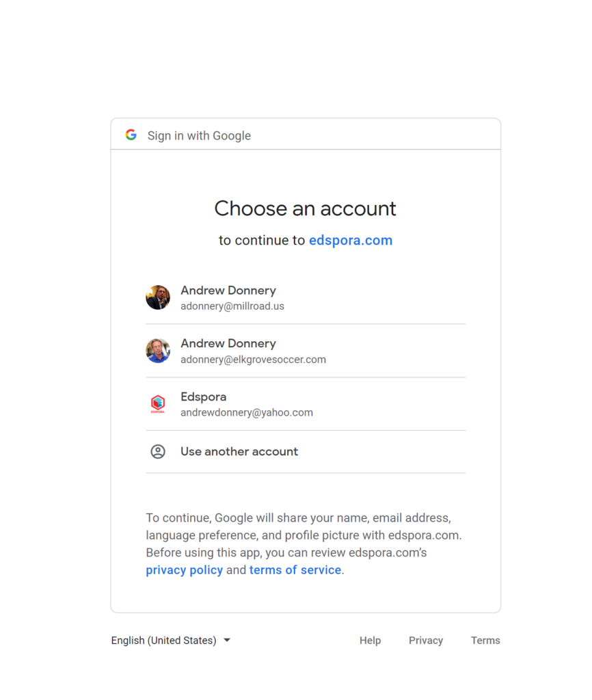Click the person icon beside Use another account
This screenshot has height=700, width=592.
click(158, 452)
